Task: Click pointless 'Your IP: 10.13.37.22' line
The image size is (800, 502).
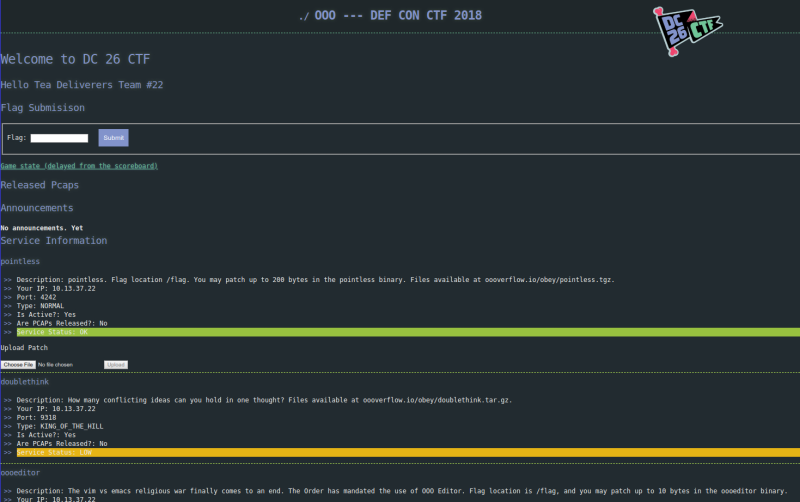Action: point(56,288)
